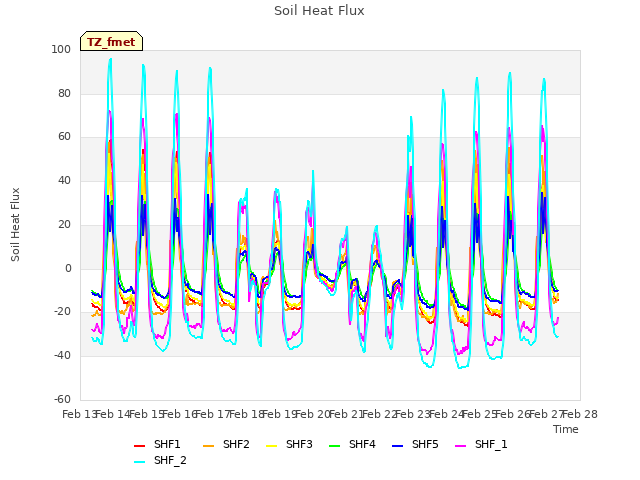Screen dimensions: 640x480
Task: Select the SHF_2 legend label
Action: 170,460
